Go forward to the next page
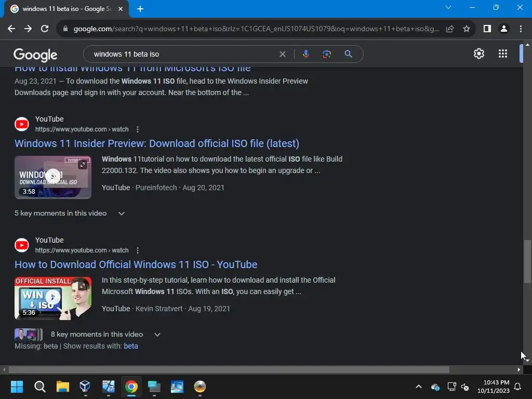532x399 pixels. pos(28,29)
